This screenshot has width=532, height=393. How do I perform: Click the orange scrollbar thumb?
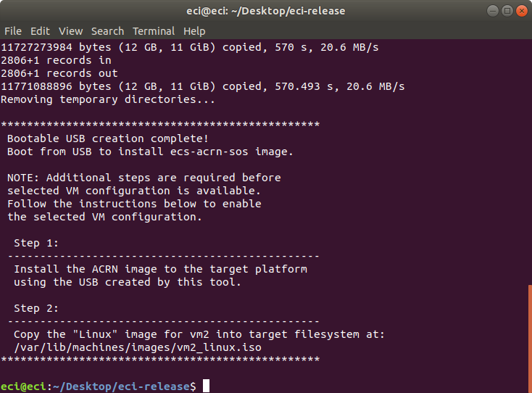530,339
